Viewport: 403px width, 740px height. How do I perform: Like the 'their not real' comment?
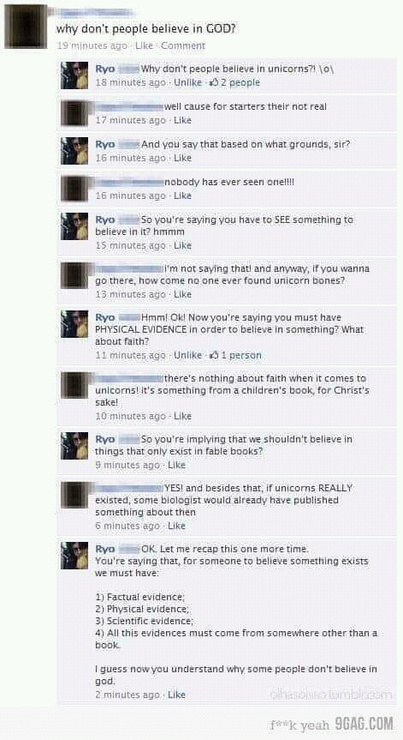[x=183, y=120]
